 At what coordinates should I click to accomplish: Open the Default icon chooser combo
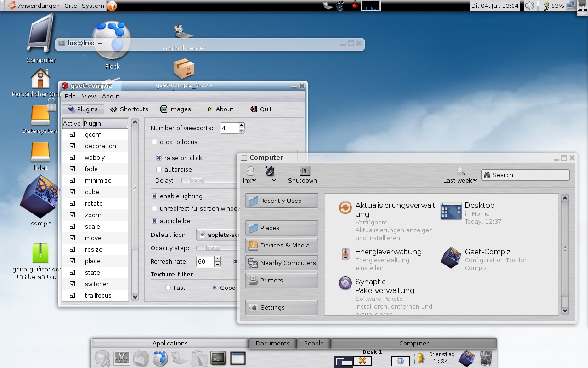pos(218,235)
